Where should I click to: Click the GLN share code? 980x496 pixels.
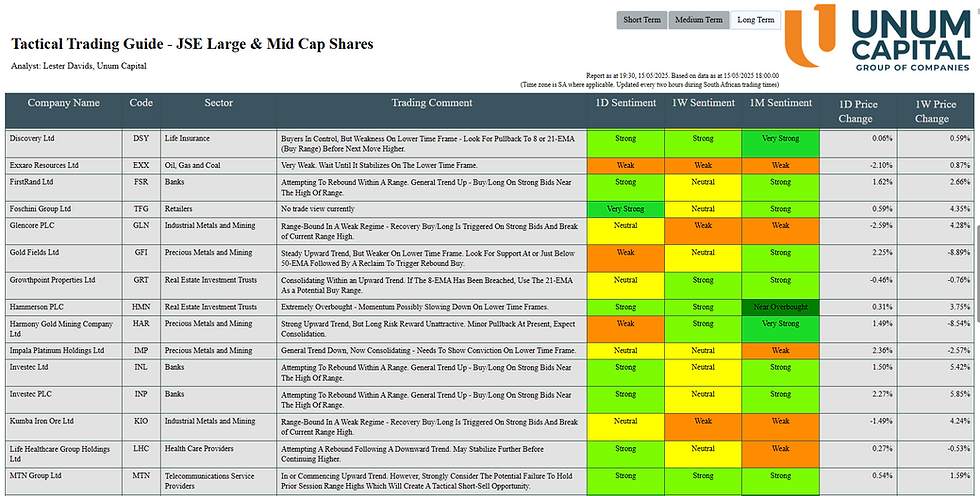(x=141, y=226)
